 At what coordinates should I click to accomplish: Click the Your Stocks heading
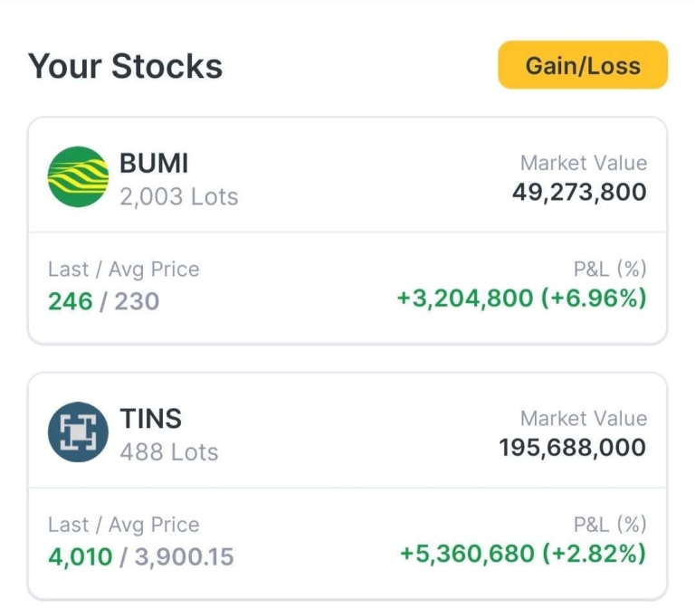(x=125, y=66)
